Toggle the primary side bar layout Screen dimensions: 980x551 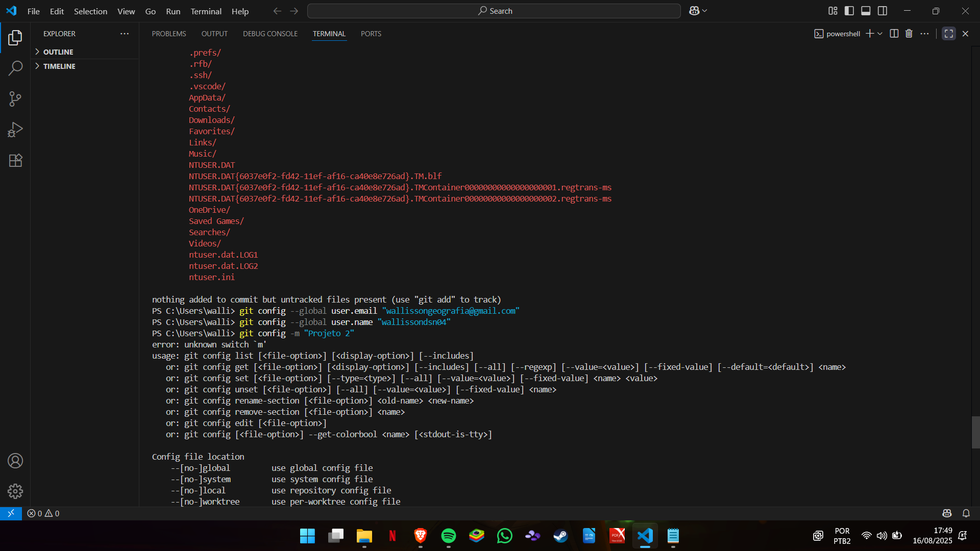(x=849, y=11)
